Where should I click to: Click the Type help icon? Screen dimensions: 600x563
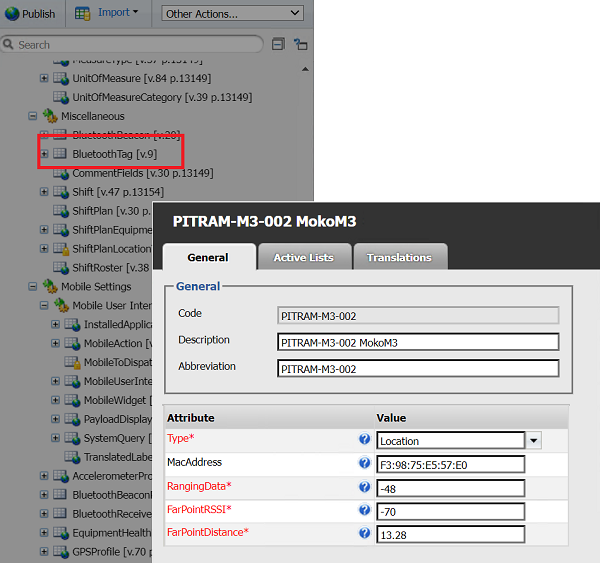click(364, 439)
